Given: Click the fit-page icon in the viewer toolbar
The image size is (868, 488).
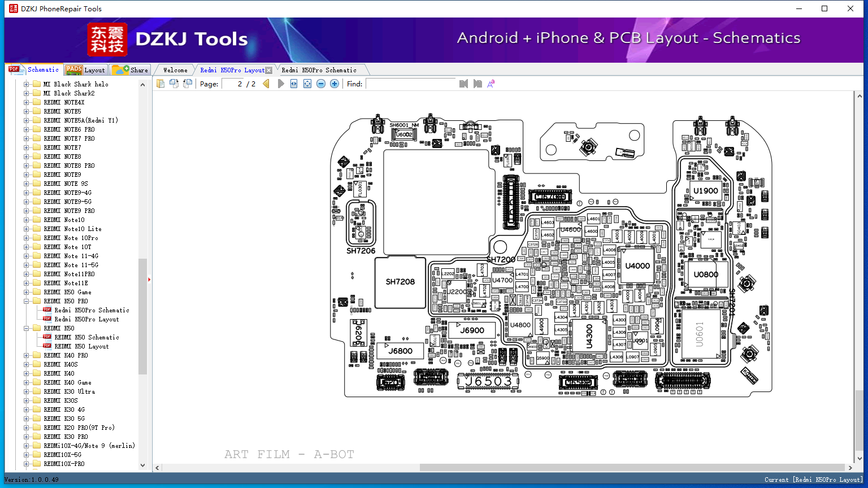Looking at the screenshot, I should coord(307,84).
